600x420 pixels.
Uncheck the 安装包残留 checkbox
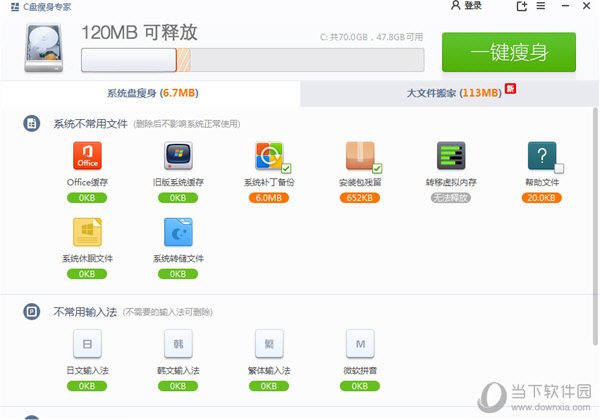point(377,168)
